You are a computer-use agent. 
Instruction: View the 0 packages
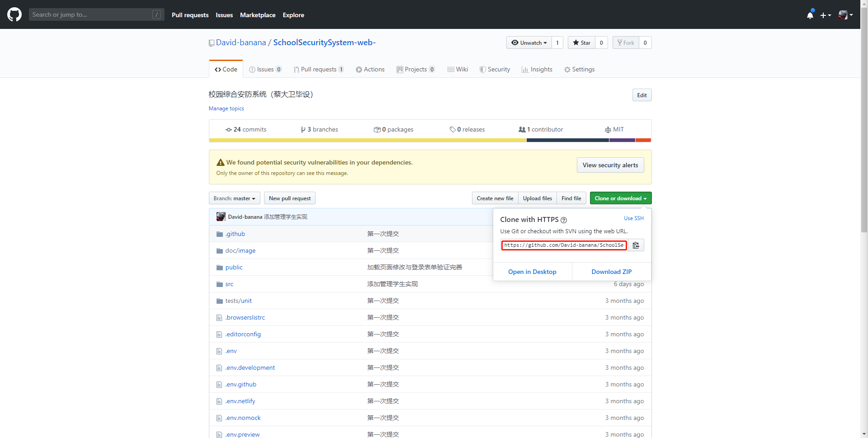(x=393, y=129)
